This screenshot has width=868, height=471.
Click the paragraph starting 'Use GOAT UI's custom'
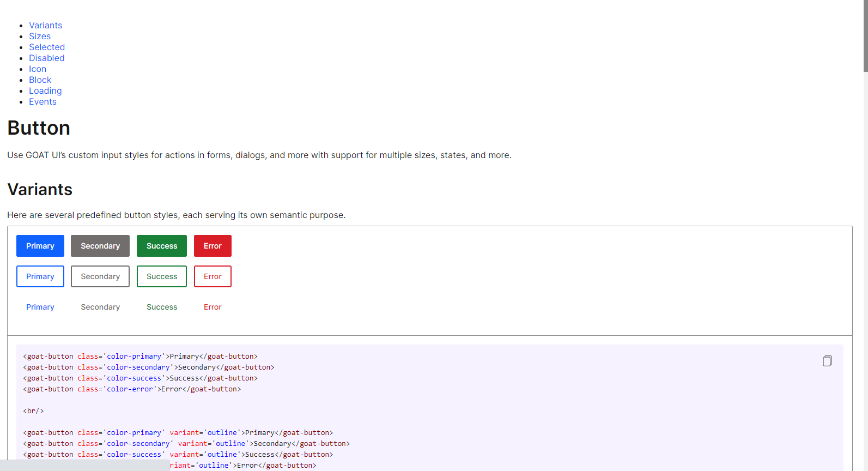(x=259, y=155)
